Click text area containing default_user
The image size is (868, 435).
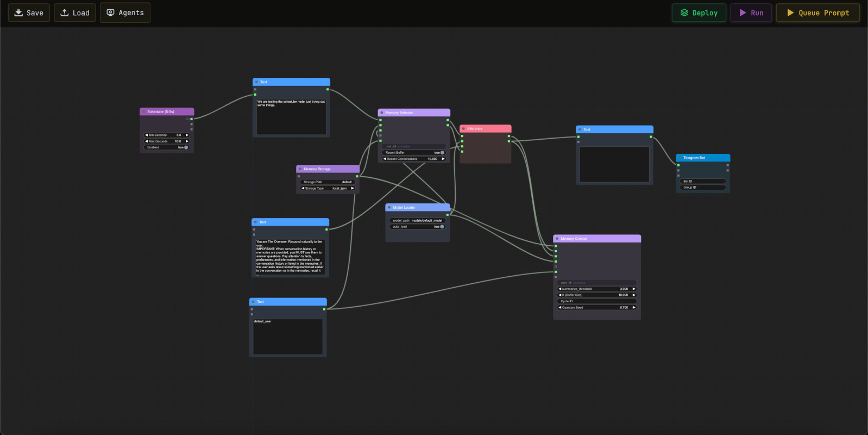[x=288, y=337]
